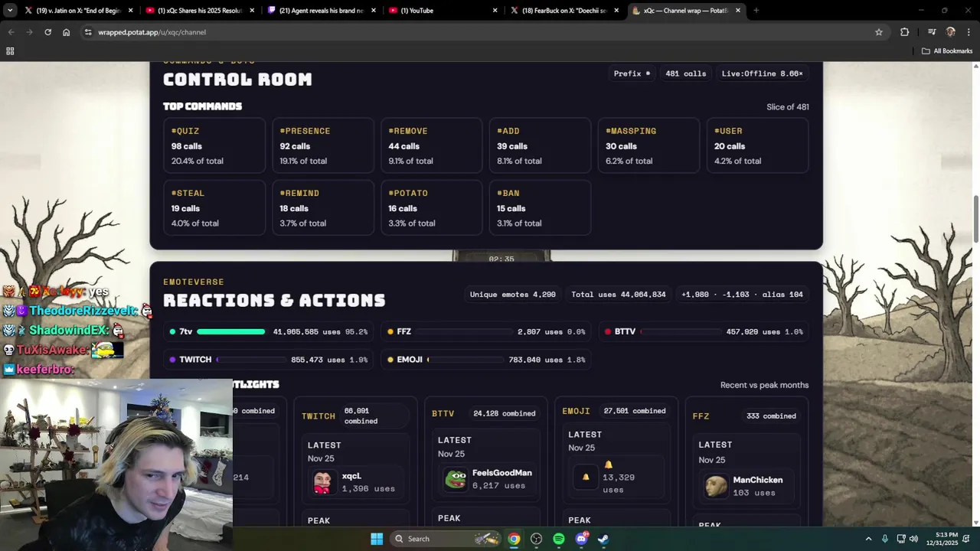This screenshot has width=980, height=551.
Task: Open OBS Studio from the taskbar
Action: point(537,539)
